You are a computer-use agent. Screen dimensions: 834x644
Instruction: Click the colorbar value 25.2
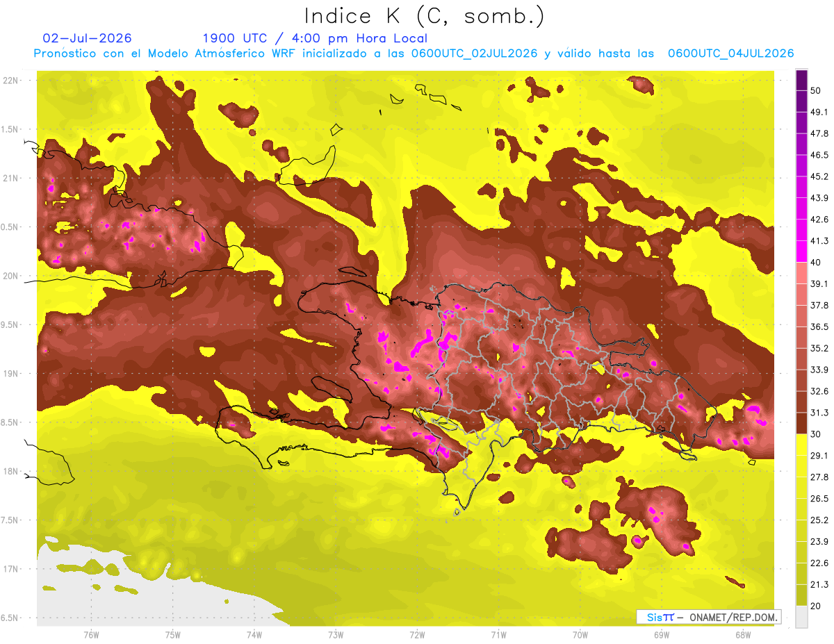point(819,520)
